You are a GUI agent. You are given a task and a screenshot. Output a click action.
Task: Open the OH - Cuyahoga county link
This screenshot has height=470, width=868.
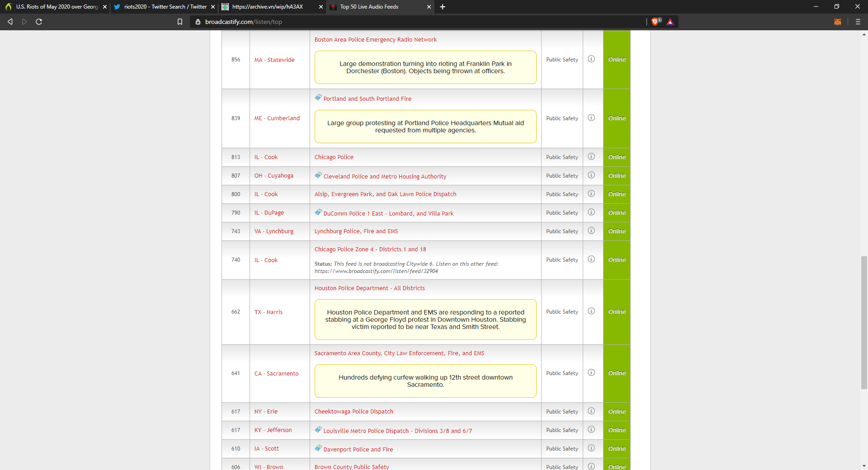click(x=274, y=176)
